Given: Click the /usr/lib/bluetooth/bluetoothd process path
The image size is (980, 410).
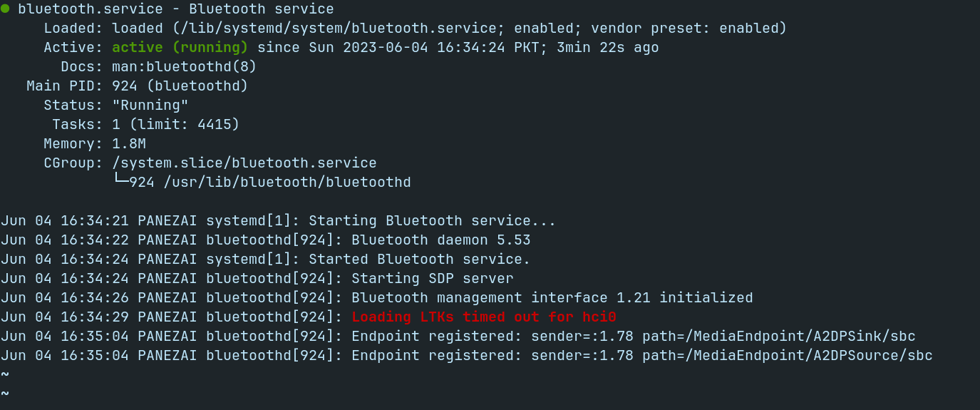Looking at the screenshot, I should pos(287,183).
